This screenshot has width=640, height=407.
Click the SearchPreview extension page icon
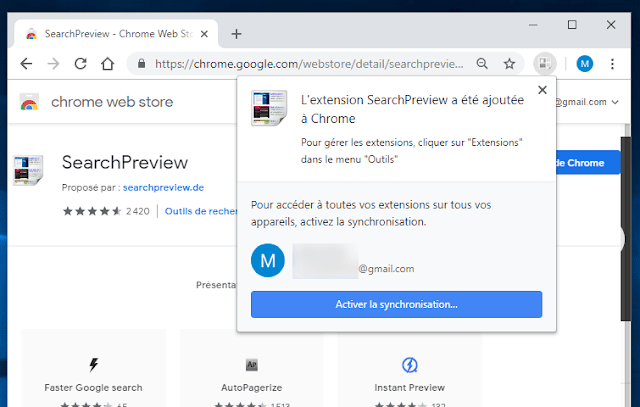tap(28, 170)
